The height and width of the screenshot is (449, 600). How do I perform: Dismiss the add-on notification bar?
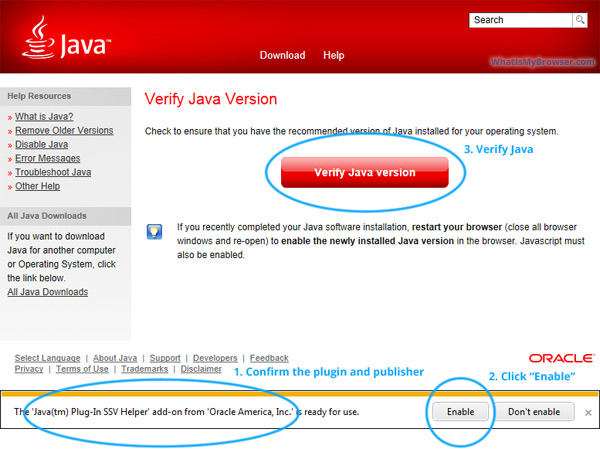[x=588, y=412]
